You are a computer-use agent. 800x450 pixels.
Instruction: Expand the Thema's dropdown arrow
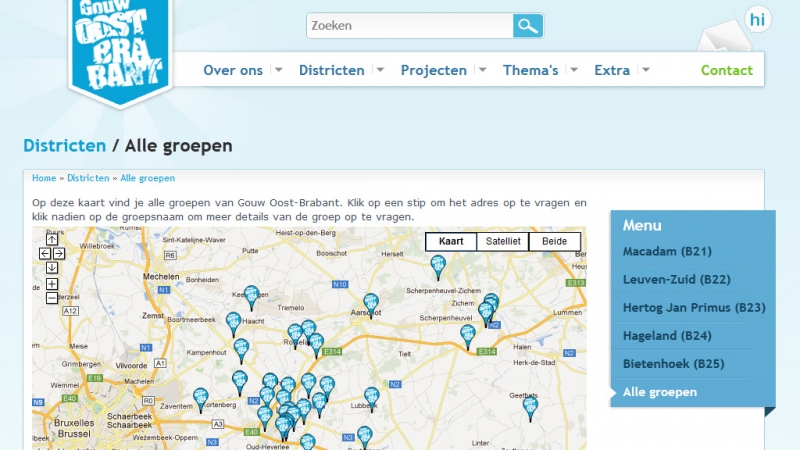tap(574, 70)
